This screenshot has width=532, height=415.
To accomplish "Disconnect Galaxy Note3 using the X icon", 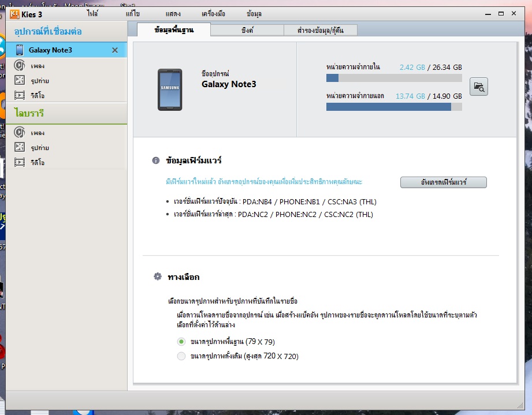I will point(115,50).
